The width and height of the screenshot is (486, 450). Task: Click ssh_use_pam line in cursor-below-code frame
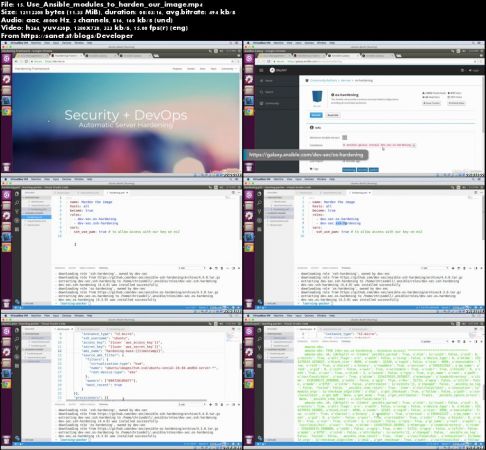127,232
